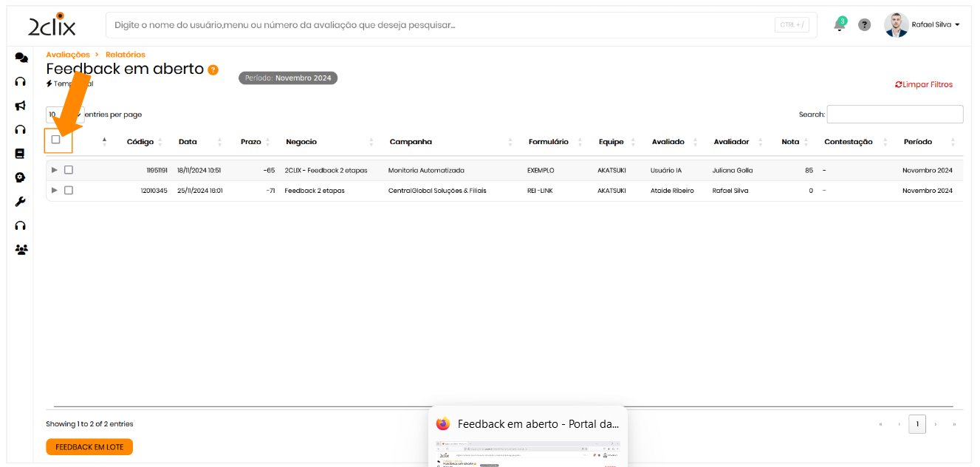Screen dimensions: 980x467
Task: Click Limpar Filtros link
Action: click(924, 85)
